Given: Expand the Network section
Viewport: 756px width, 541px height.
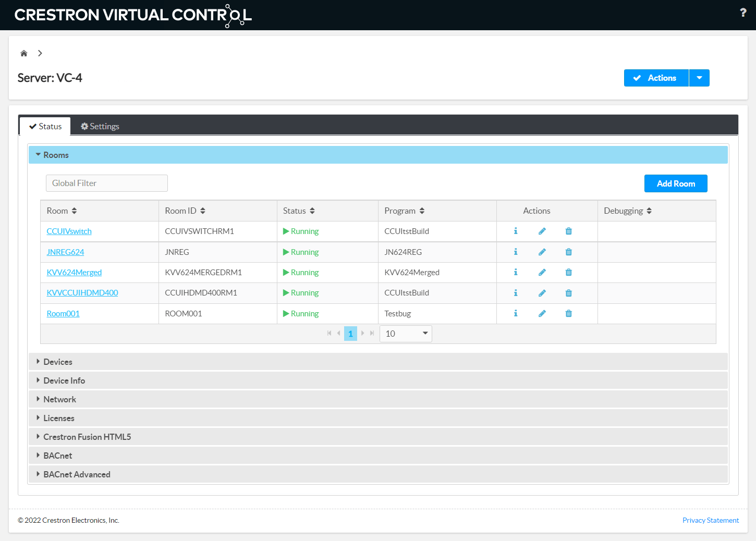Looking at the screenshot, I should tap(378, 399).
